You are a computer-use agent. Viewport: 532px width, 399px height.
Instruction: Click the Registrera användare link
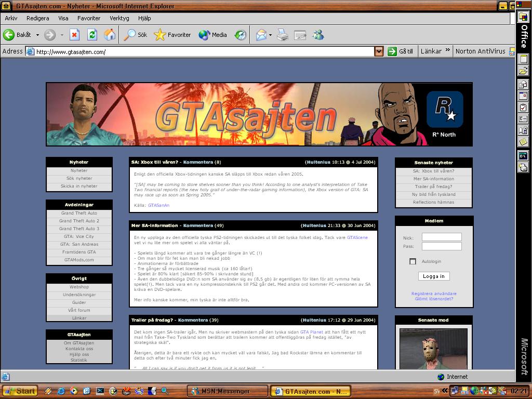tap(434, 294)
